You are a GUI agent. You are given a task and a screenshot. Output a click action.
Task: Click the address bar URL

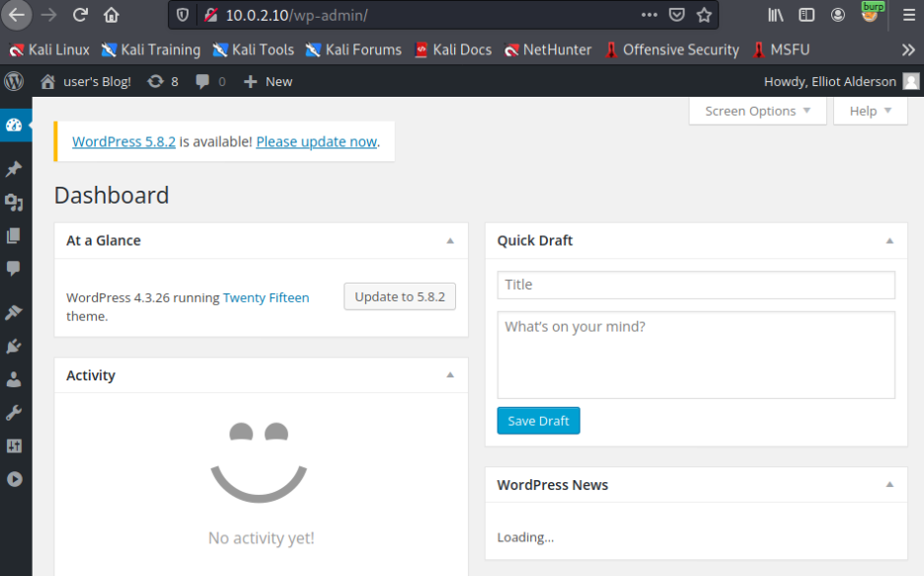pyautogui.click(x=296, y=15)
